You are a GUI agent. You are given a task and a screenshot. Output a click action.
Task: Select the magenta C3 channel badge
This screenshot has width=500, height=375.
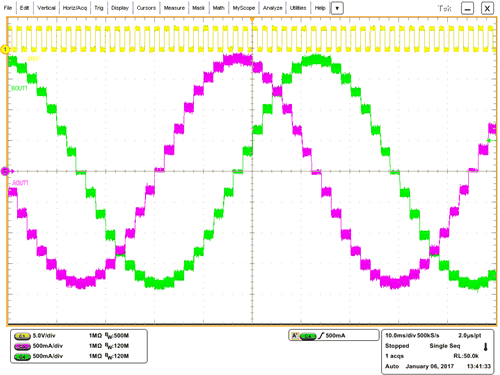[x=22, y=346]
